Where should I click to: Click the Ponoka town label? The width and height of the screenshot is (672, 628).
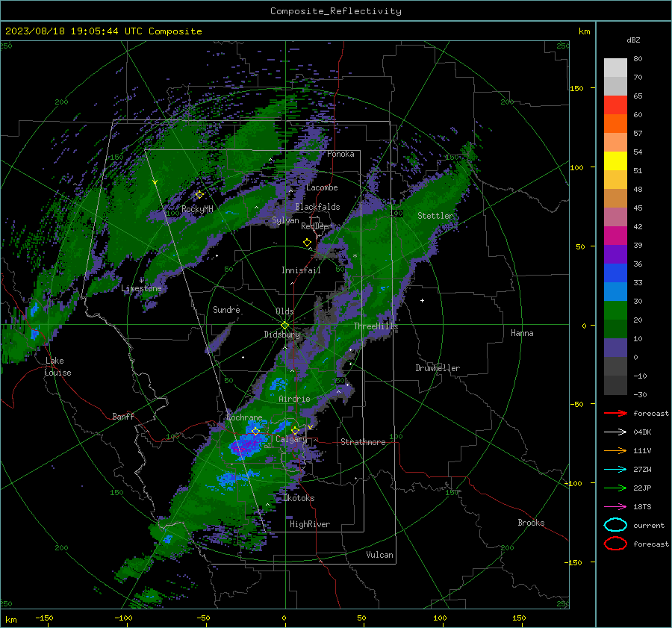pyautogui.click(x=340, y=154)
